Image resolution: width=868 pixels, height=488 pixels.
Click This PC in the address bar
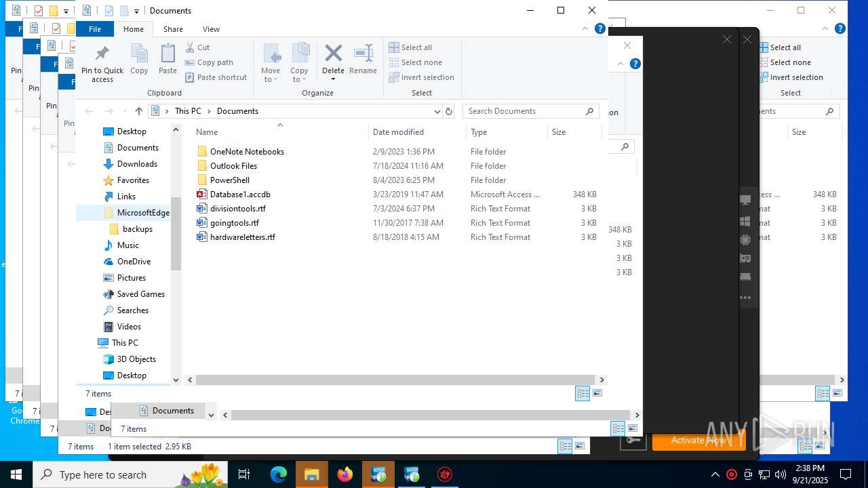click(188, 111)
